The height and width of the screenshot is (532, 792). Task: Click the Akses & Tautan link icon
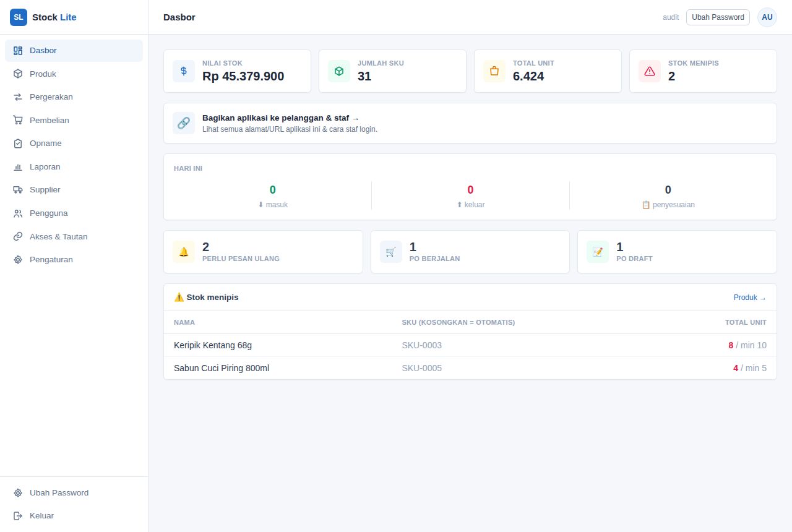click(18, 236)
